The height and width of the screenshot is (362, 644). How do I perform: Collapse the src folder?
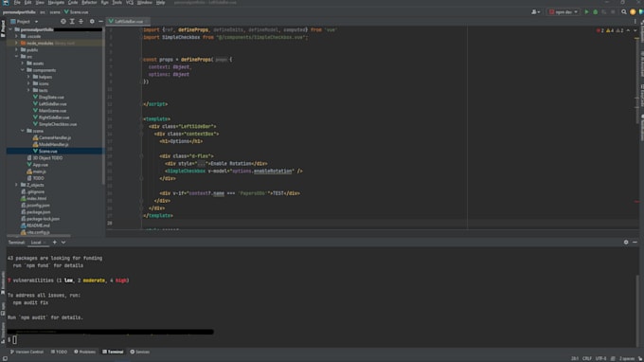pyautogui.click(x=16, y=56)
